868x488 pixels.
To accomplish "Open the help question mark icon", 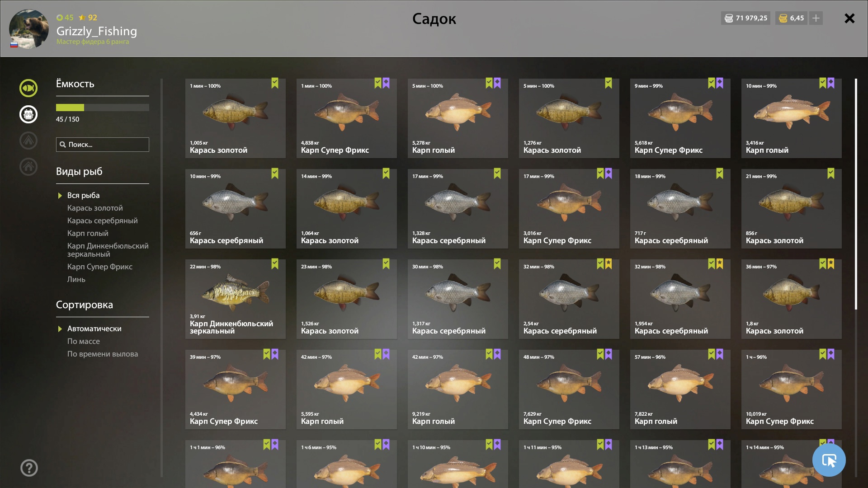I will 29,468.
